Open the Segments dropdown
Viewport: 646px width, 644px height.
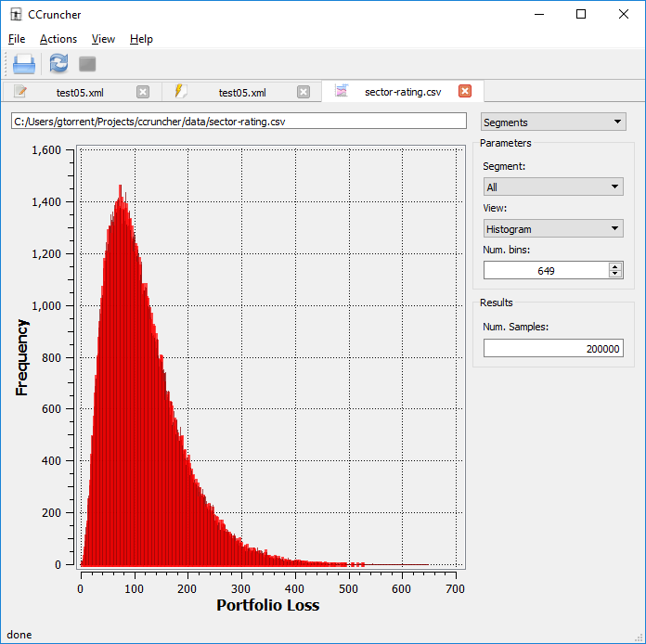coord(553,122)
